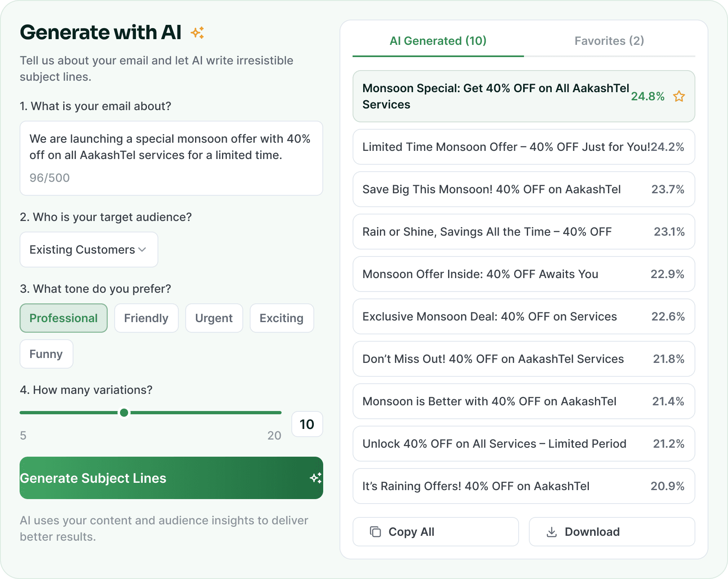Viewport: 728px width, 579px height.
Task: Switch to the AI Generated (10) tab
Action: tap(438, 41)
